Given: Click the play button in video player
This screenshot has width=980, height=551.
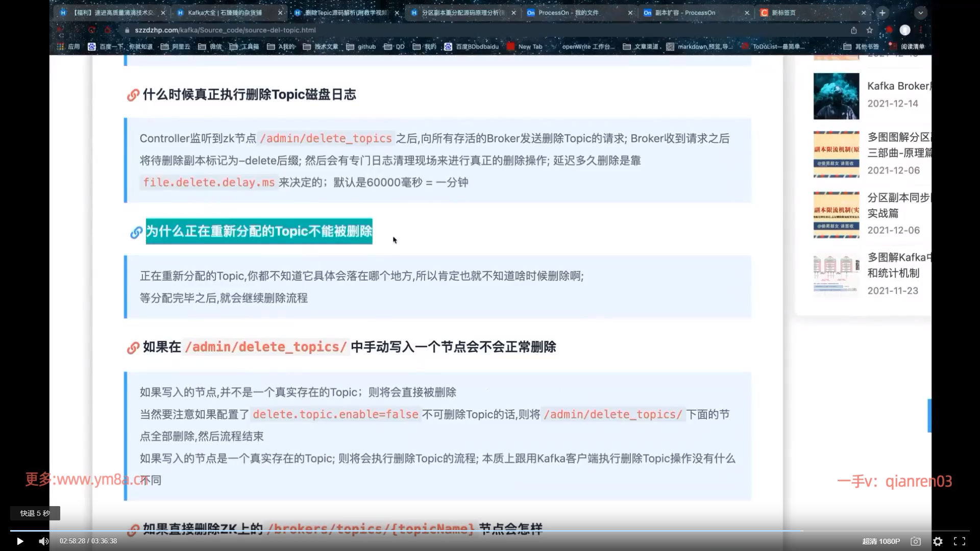Looking at the screenshot, I should 20,541.
